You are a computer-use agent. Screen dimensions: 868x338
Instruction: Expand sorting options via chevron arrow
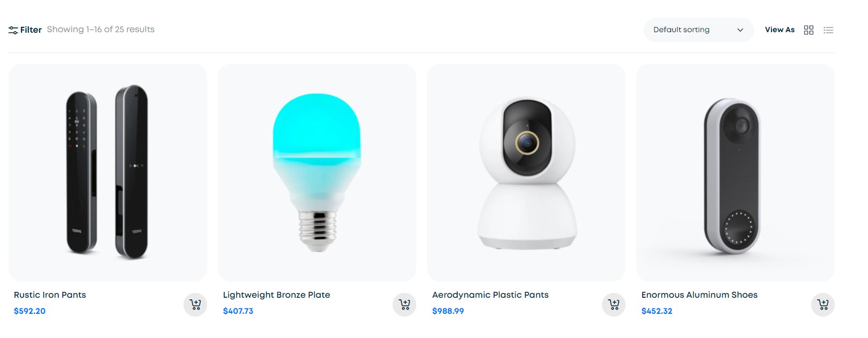click(740, 30)
